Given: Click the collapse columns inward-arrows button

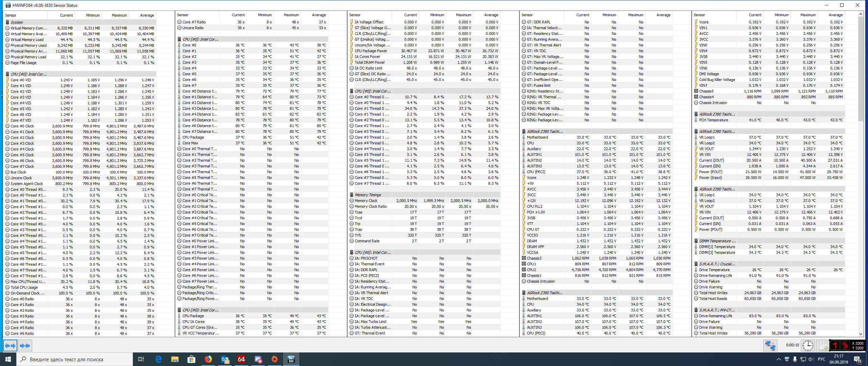Looking at the screenshot, I should [x=25, y=346].
